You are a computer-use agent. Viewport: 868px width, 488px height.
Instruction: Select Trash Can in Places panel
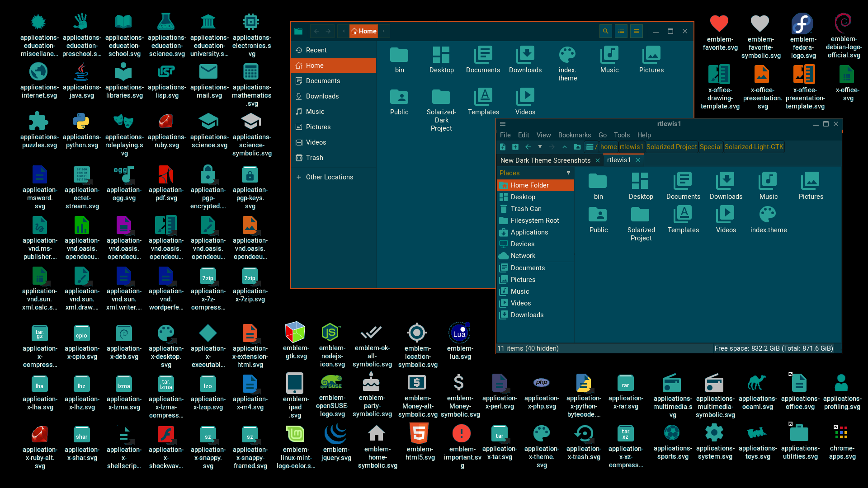coord(536,209)
